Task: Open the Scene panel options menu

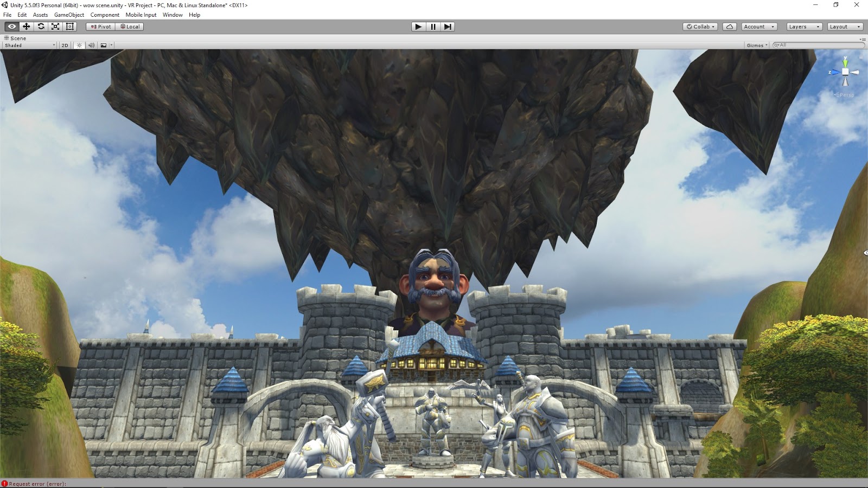Action: (x=862, y=39)
